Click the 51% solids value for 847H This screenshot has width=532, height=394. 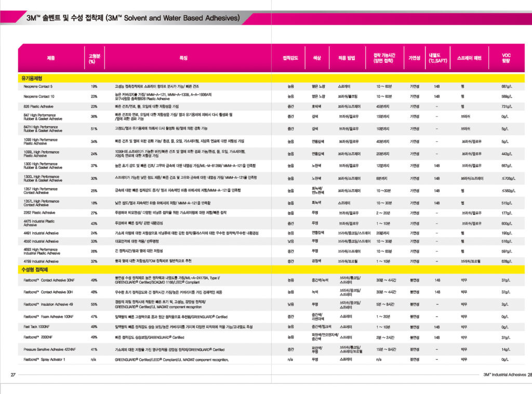[94, 128]
